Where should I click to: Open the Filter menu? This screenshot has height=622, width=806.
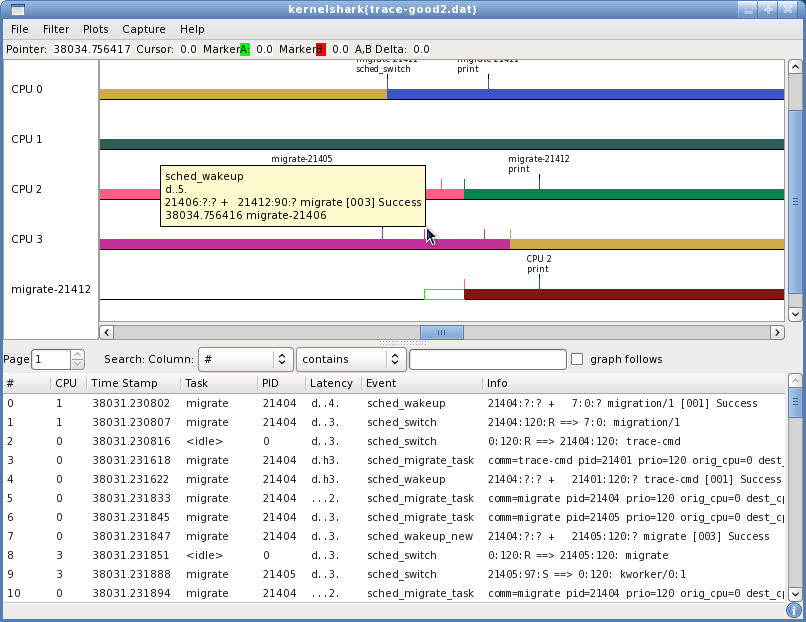[56, 29]
